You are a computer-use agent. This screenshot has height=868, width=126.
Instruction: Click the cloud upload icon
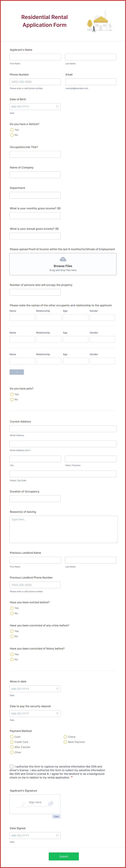[63, 259]
